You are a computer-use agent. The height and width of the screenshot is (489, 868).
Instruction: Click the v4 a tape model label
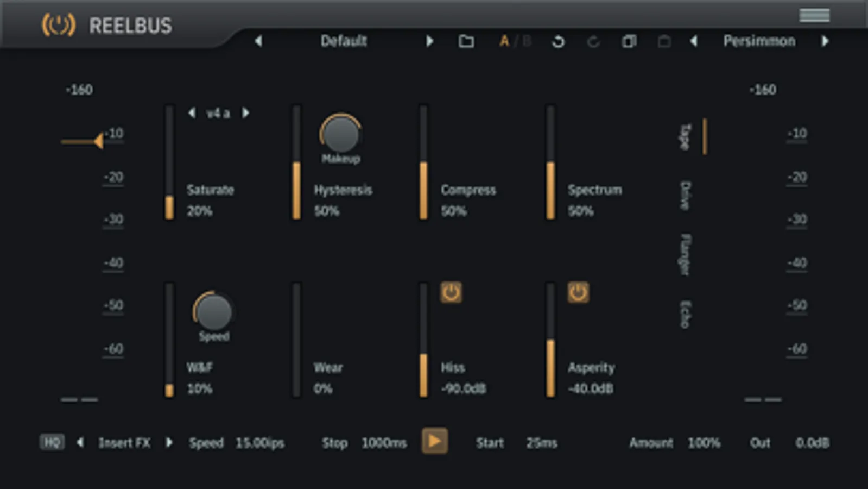coord(218,114)
